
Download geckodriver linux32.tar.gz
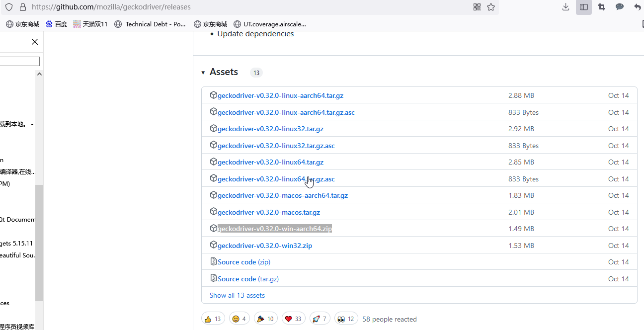[270, 129]
